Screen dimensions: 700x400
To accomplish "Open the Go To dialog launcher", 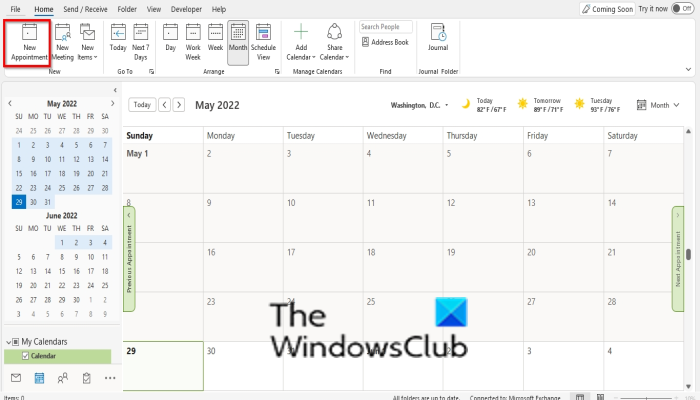I will coord(151,71).
